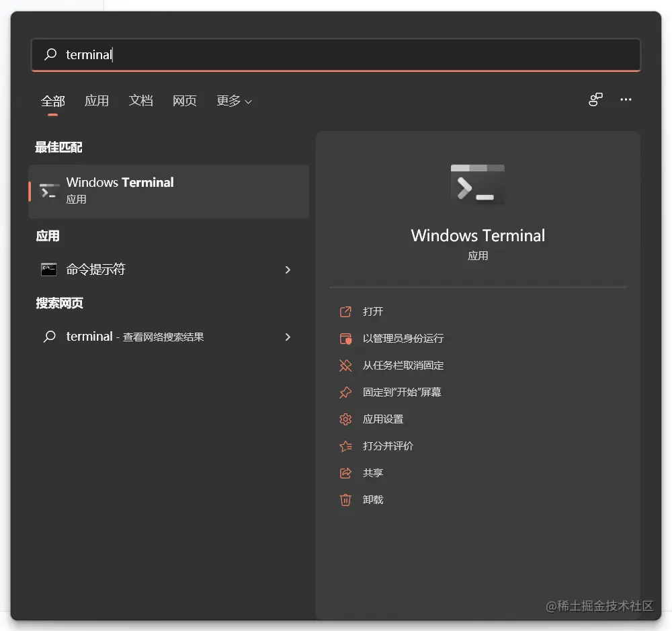This screenshot has width=672, height=631.
Task: Click the 命令提示符 icon
Action: 49,269
